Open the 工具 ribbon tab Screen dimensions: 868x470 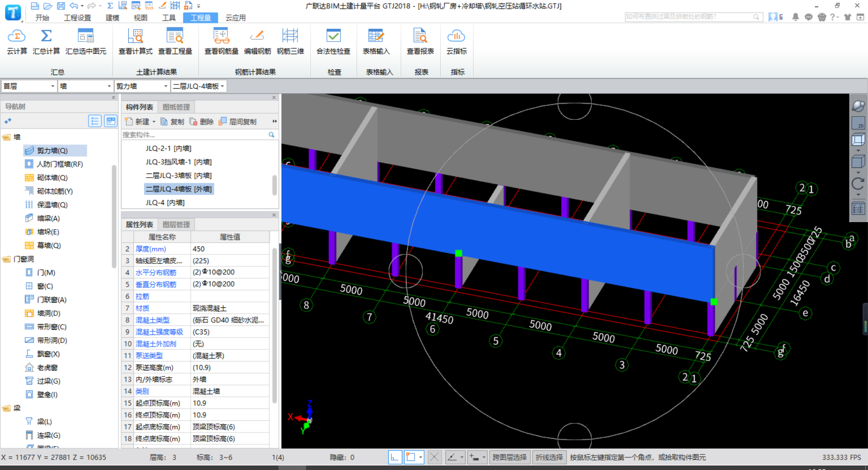click(x=169, y=18)
